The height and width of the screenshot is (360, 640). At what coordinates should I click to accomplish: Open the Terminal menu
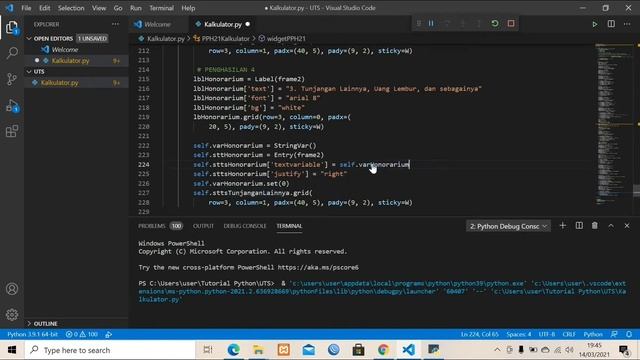pos(161,8)
